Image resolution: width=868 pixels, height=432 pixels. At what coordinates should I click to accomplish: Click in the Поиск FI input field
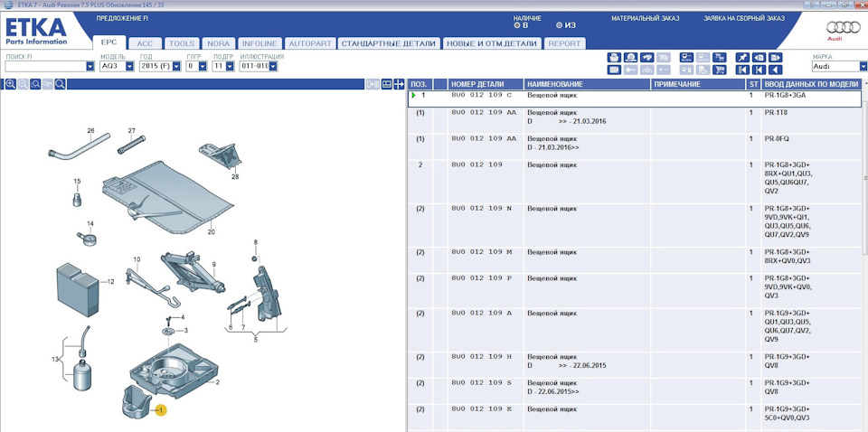[45, 66]
